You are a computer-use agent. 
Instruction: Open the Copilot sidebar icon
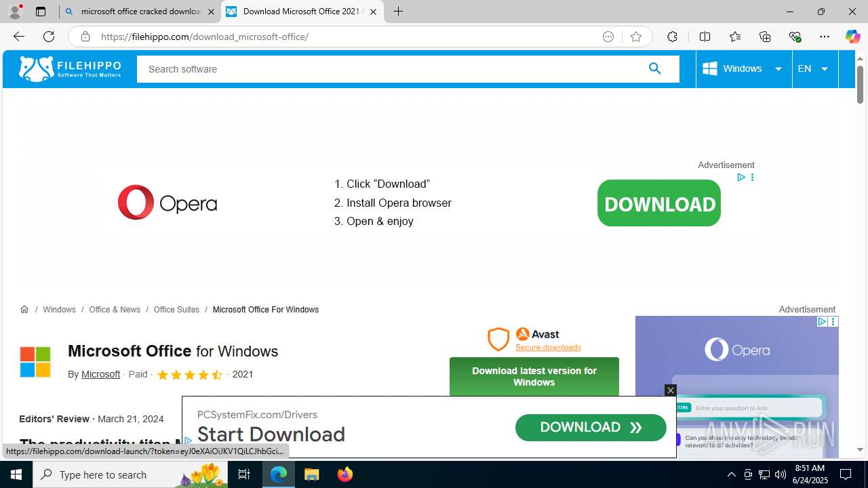[852, 37]
